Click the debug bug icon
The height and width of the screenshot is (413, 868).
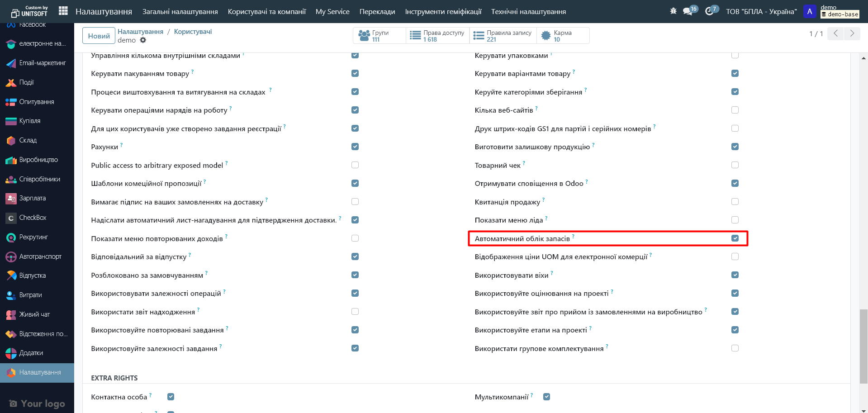click(673, 11)
